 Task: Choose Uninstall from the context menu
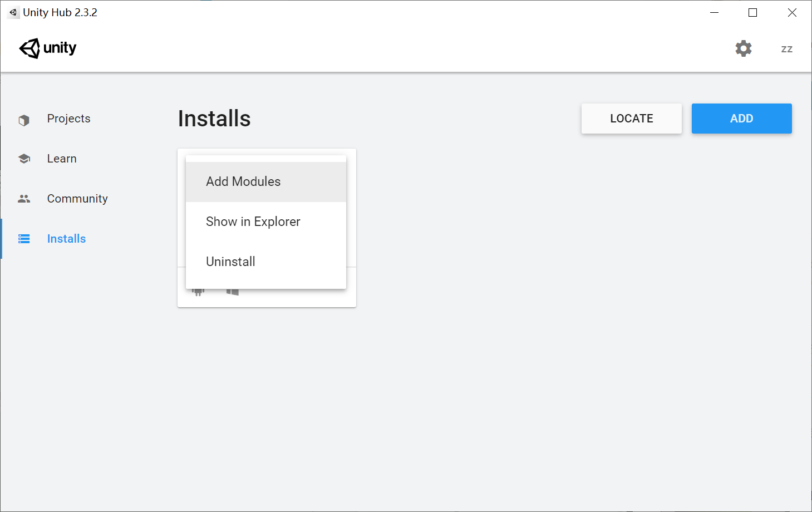coord(230,261)
